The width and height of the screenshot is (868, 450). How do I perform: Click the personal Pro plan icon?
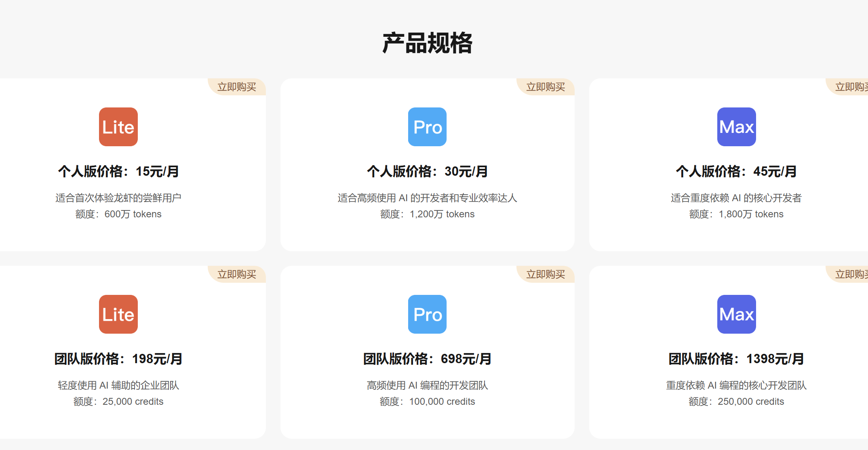pos(427,127)
